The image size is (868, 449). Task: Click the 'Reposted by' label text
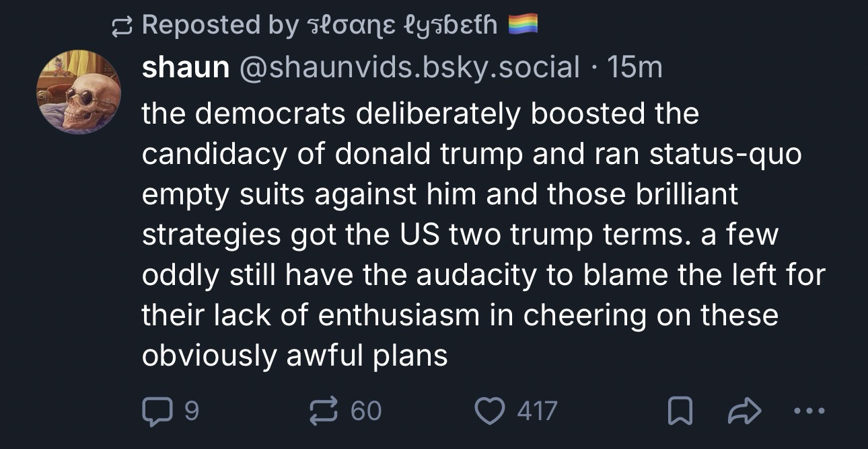tap(221, 26)
